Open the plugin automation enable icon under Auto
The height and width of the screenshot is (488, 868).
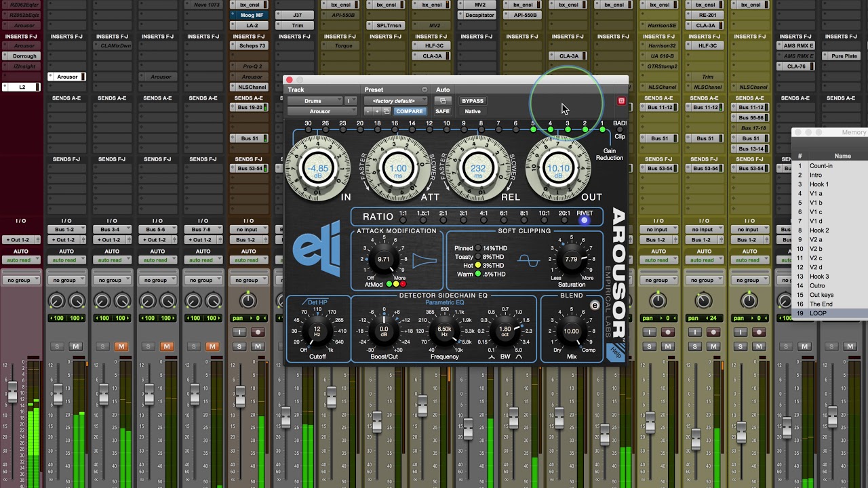(443, 101)
